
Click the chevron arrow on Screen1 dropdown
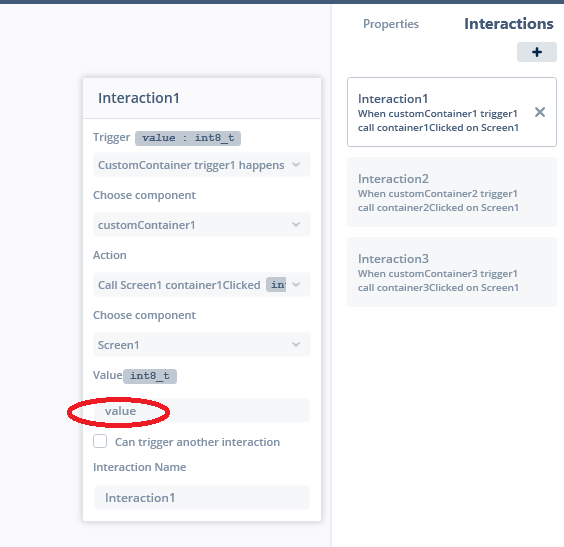tap(296, 345)
